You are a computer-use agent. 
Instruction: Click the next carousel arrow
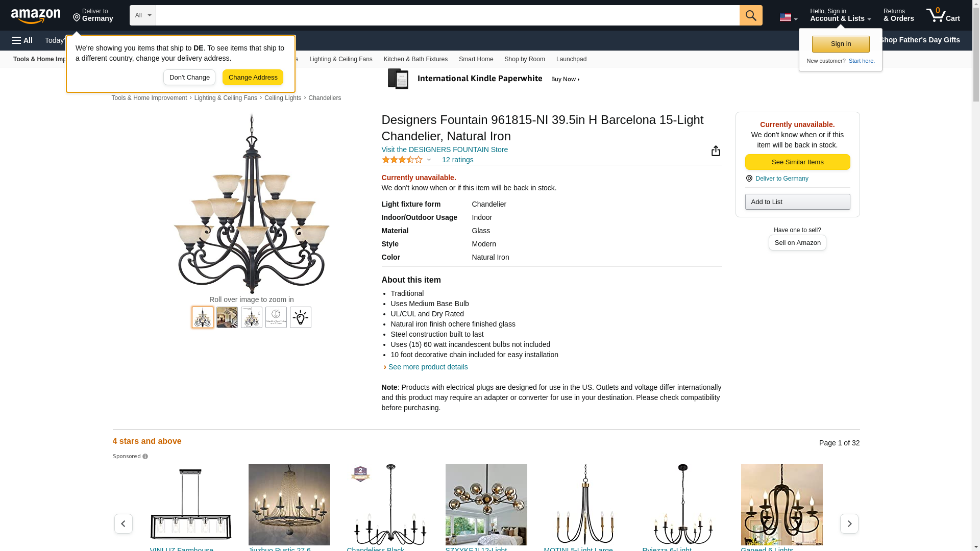click(849, 523)
